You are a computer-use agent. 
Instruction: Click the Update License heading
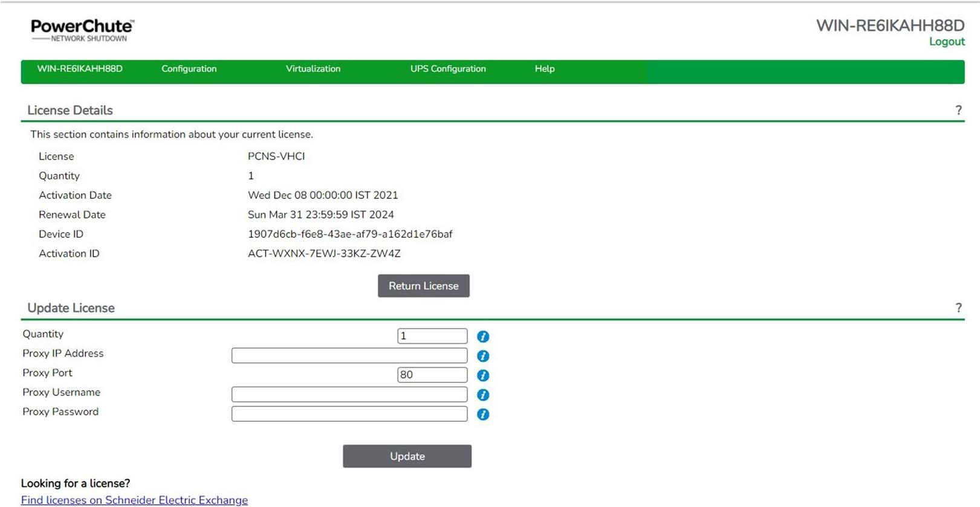(71, 308)
